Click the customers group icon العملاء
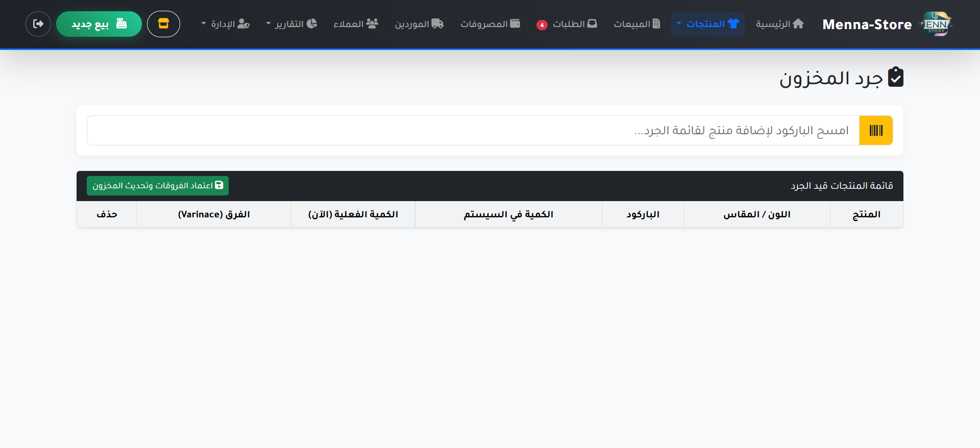Viewport: 980px width, 448px height. pyautogui.click(x=372, y=24)
